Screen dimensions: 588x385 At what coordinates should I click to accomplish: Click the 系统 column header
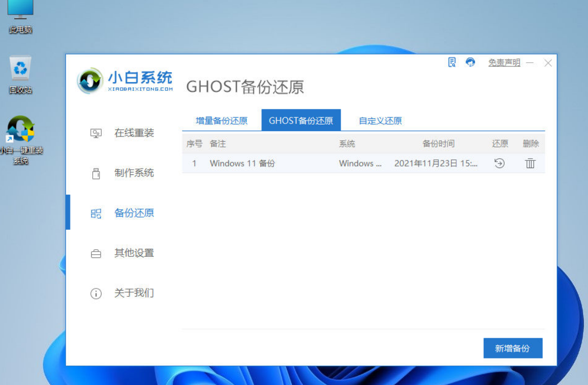pyautogui.click(x=347, y=143)
